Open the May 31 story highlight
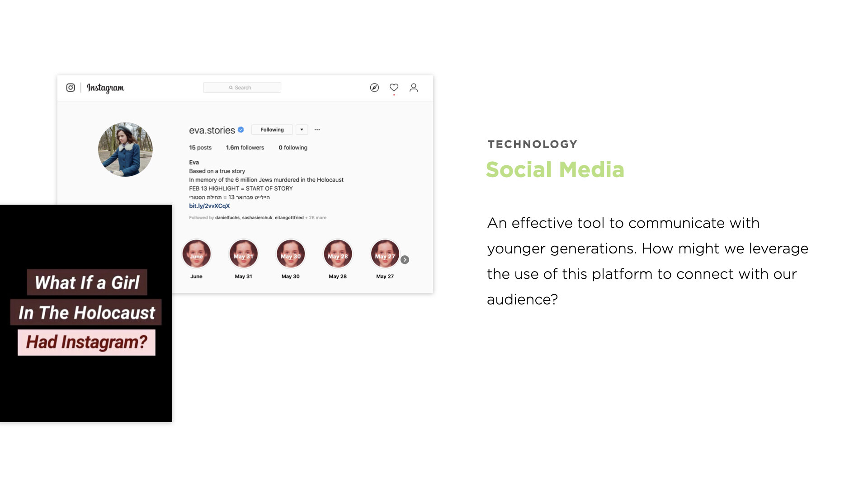Screen dimensions: 868x488 click(243, 254)
